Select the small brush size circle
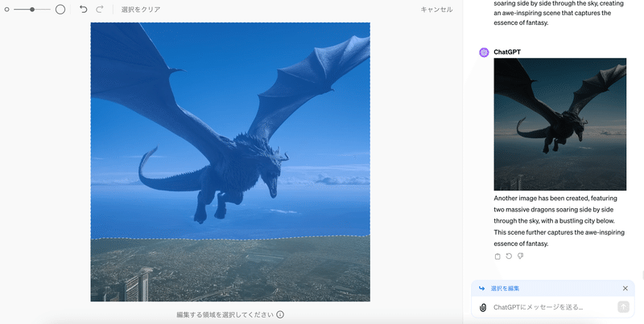 (x=6, y=10)
